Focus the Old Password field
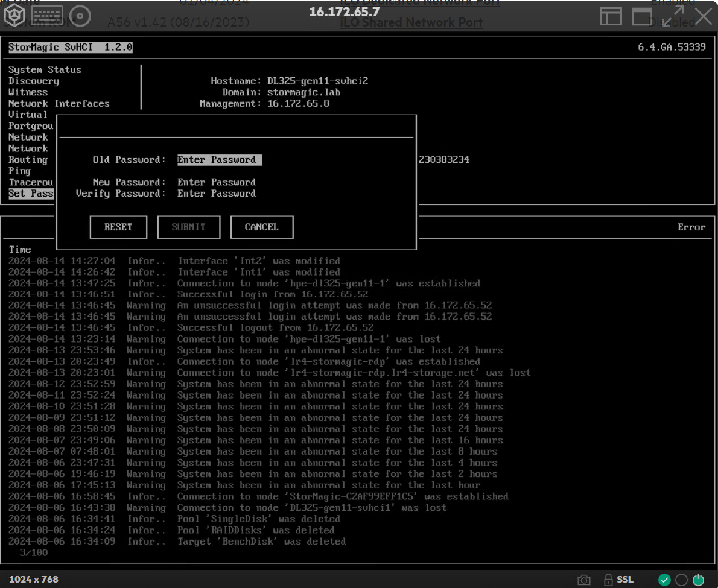718x588 pixels. pyautogui.click(x=220, y=160)
